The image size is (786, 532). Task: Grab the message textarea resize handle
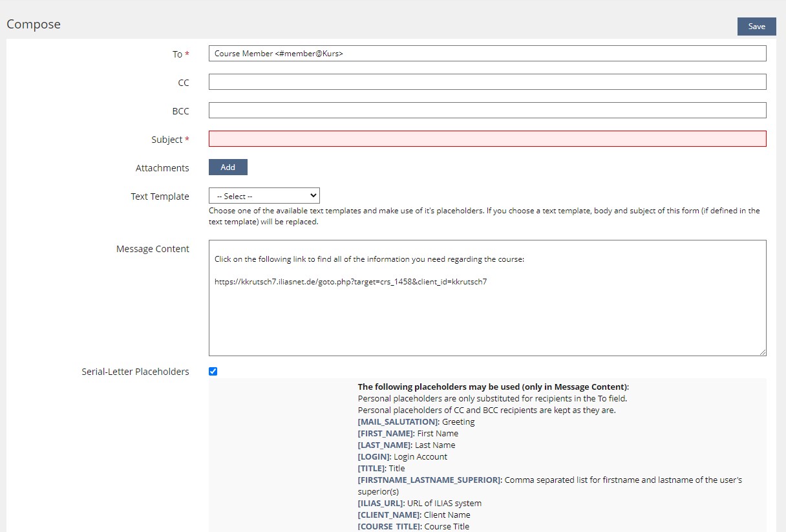click(763, 352)
